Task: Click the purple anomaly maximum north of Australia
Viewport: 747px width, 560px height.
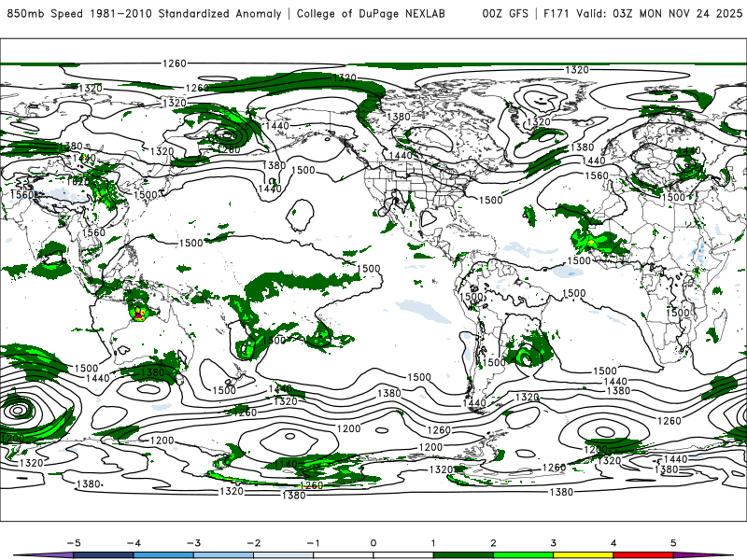Action: 138,315
